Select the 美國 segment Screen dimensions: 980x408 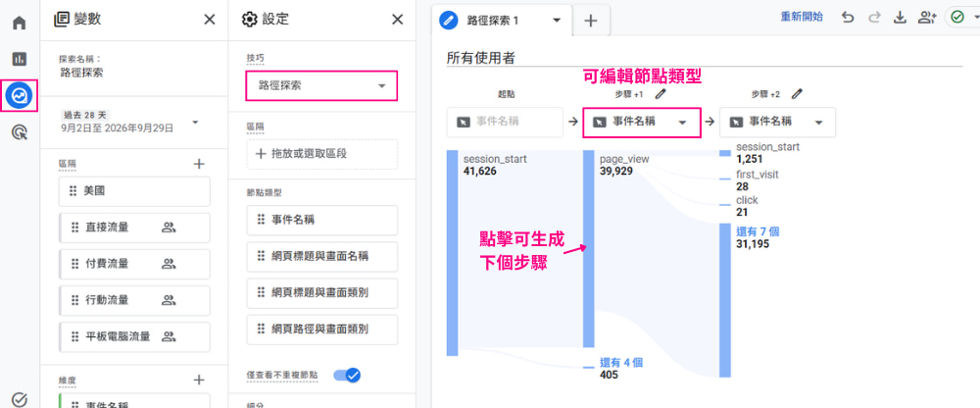click(x=134, y=191)
